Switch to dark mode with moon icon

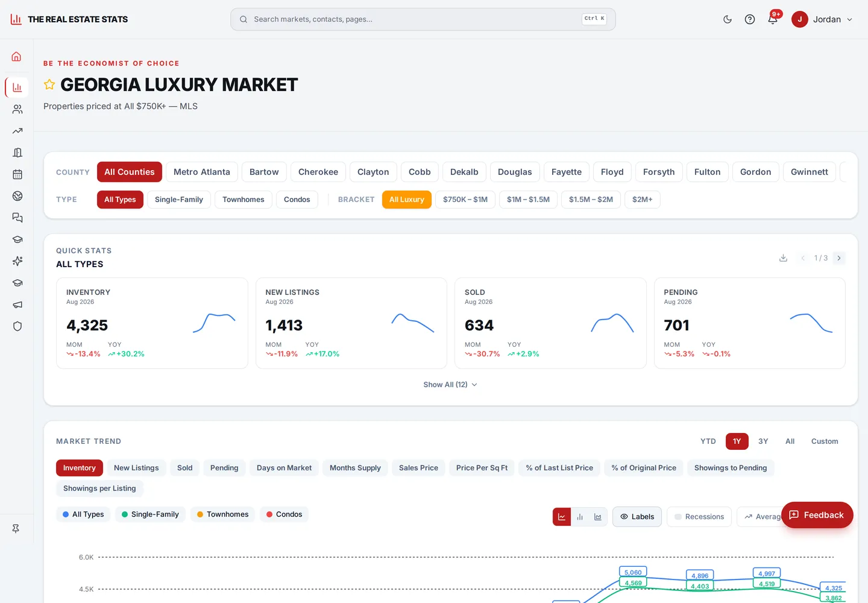pos(728,19)
